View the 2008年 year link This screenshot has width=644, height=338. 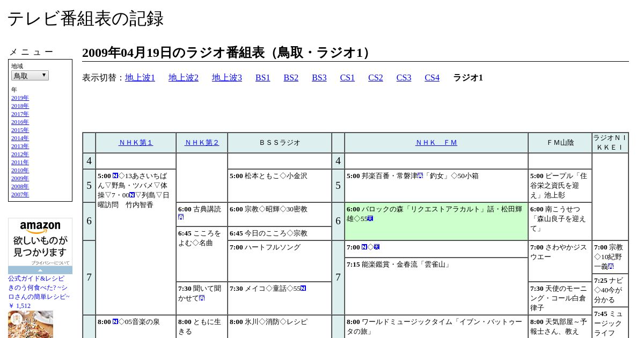click(20, 186)
